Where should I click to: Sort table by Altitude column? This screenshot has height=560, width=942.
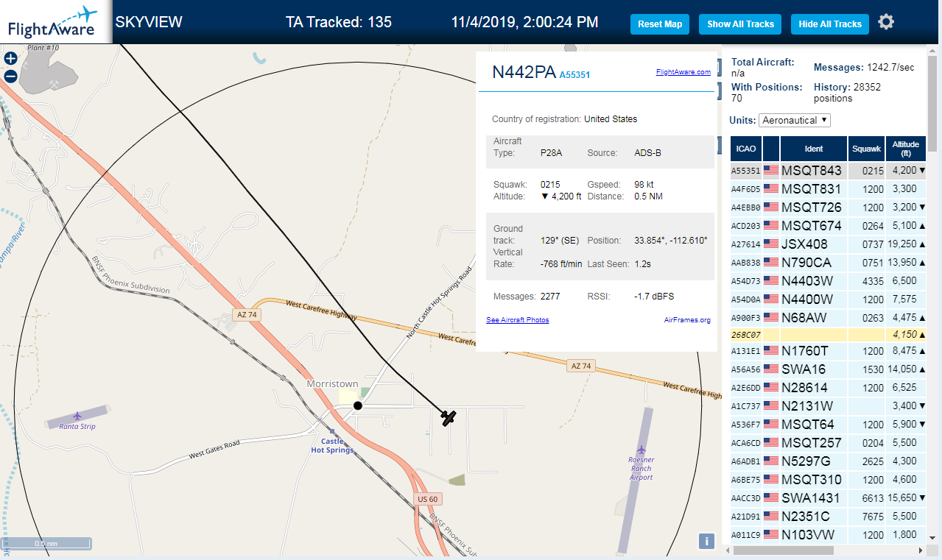click(905, 149)
